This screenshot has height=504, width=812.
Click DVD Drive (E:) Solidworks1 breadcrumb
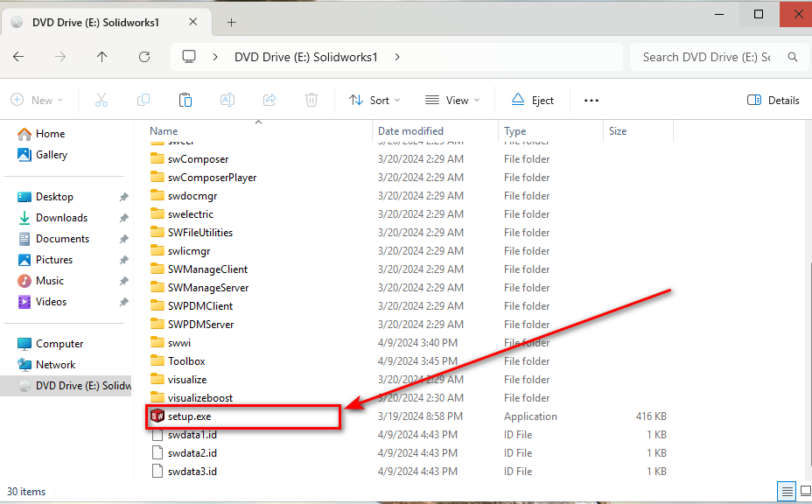[306, 57]
